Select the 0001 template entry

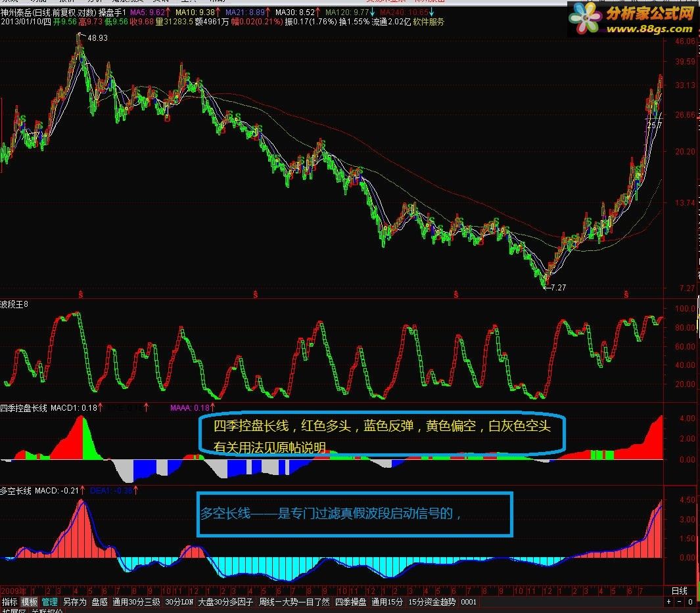[468, 602]
